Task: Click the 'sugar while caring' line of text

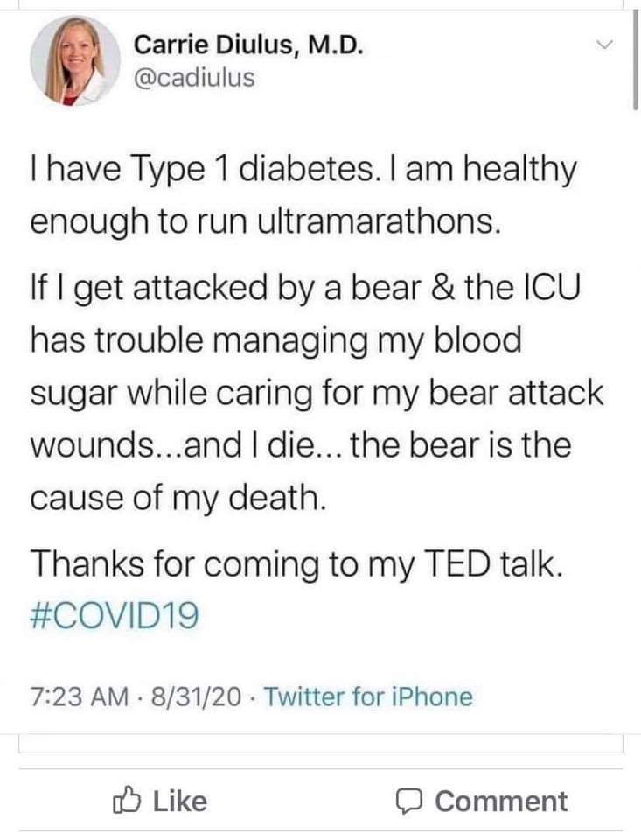Action: pyautogui.click(x=317, y=392)
